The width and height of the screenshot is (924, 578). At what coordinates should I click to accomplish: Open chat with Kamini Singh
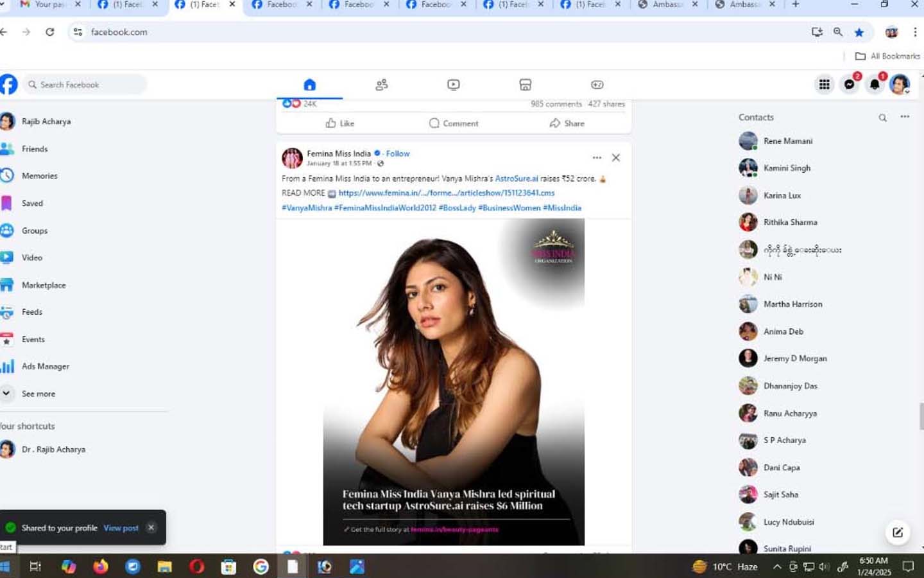tap(787, 168)
